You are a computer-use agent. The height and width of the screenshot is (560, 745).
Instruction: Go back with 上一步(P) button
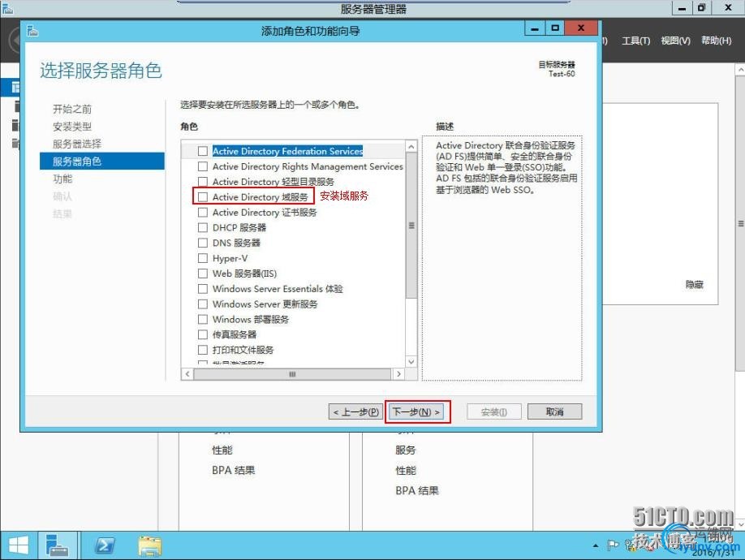356,411
